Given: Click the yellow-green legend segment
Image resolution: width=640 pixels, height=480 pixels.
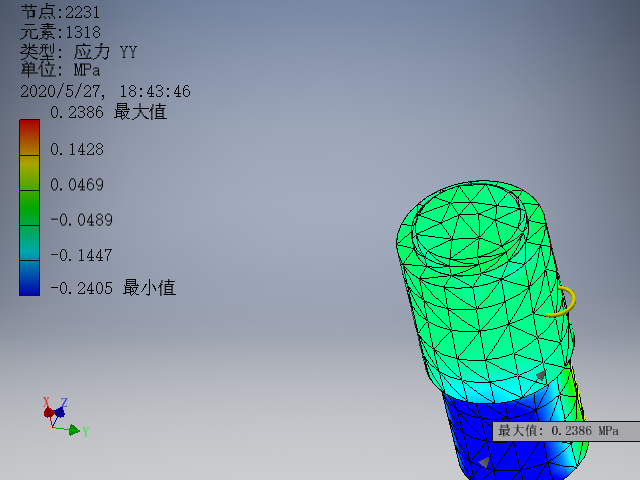Looking at the screenshot, I should pos(29,173).
